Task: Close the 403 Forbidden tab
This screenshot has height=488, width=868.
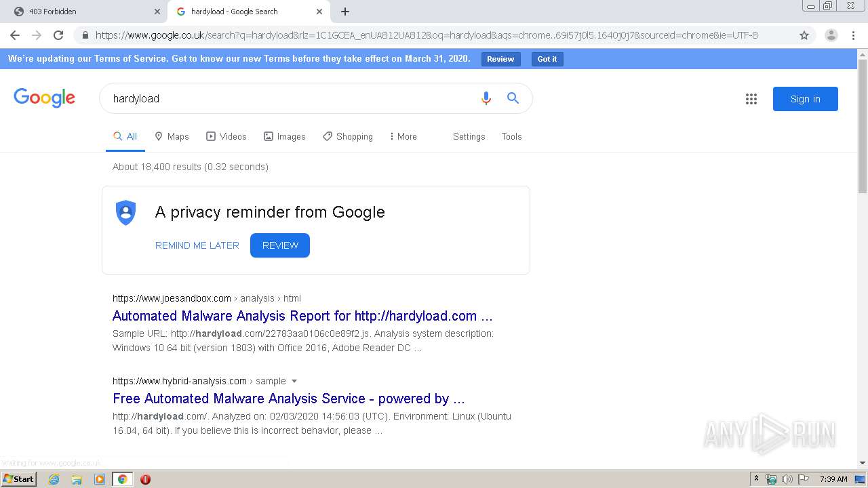Action: tap(157, 12)
